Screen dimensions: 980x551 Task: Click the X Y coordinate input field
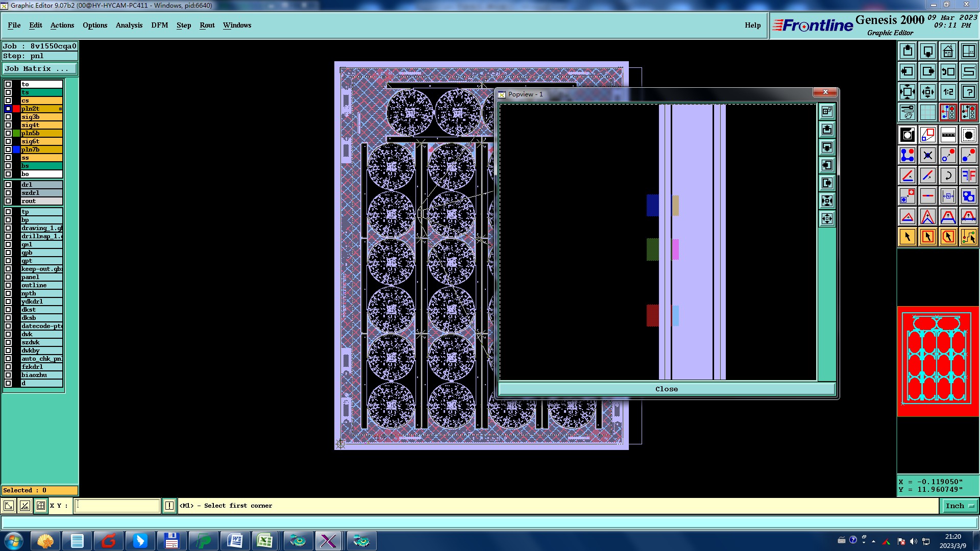[x=117, y=506]
